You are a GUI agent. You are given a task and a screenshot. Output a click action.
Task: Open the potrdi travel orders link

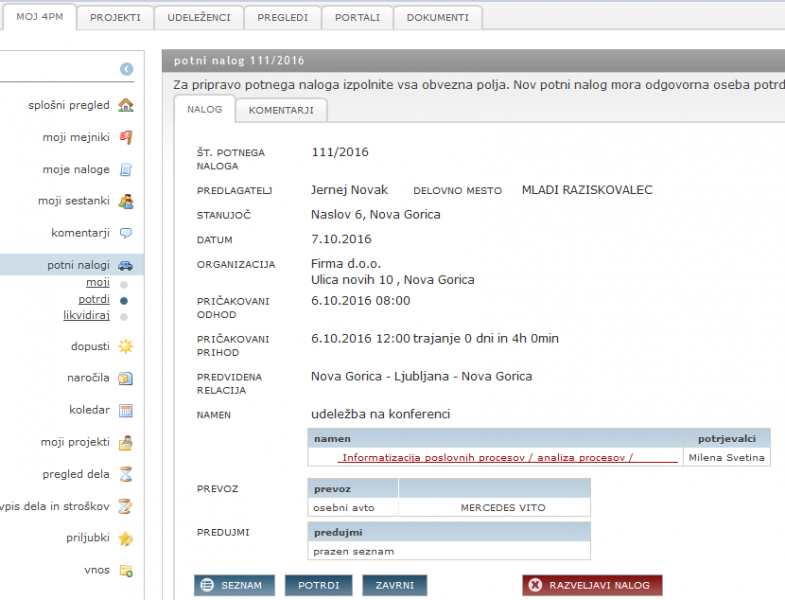94,299
